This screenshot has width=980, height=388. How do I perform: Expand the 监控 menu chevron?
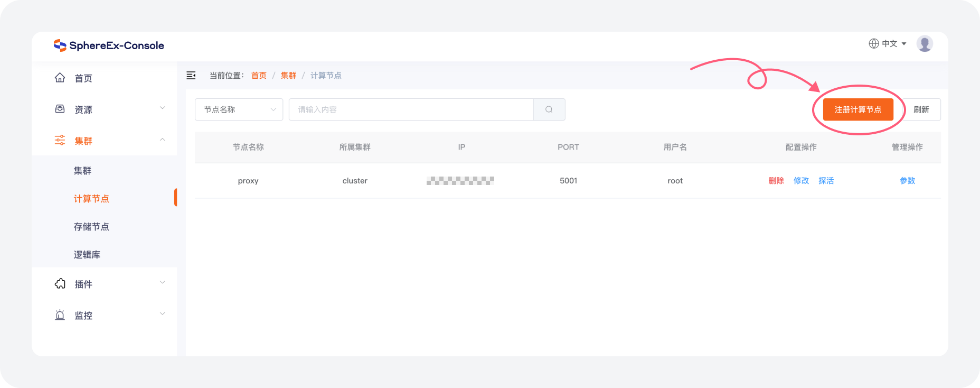[x=163, y=314]
